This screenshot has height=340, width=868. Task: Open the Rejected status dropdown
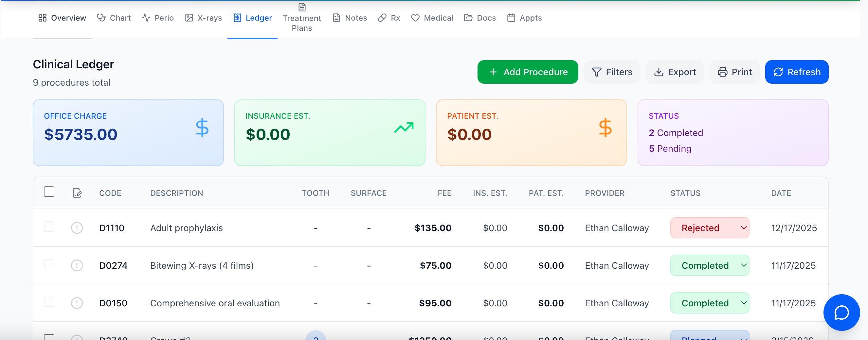click(x=710, y=228)
